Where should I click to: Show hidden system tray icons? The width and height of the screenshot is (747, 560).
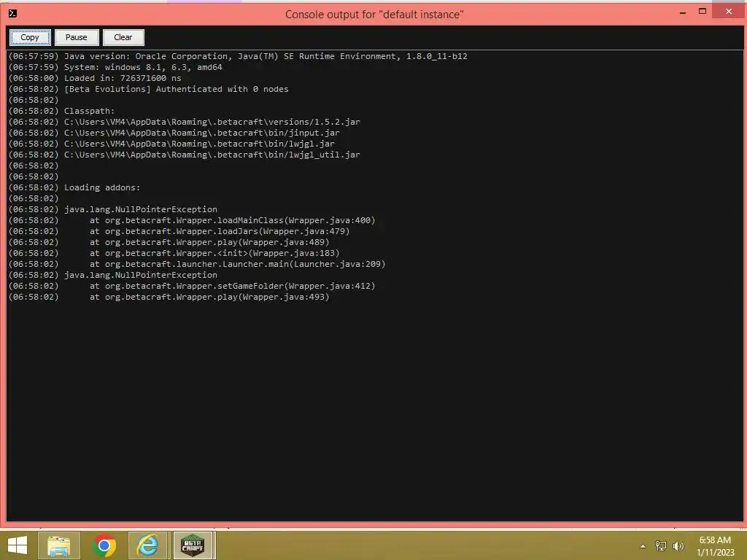tap(643, 546)
